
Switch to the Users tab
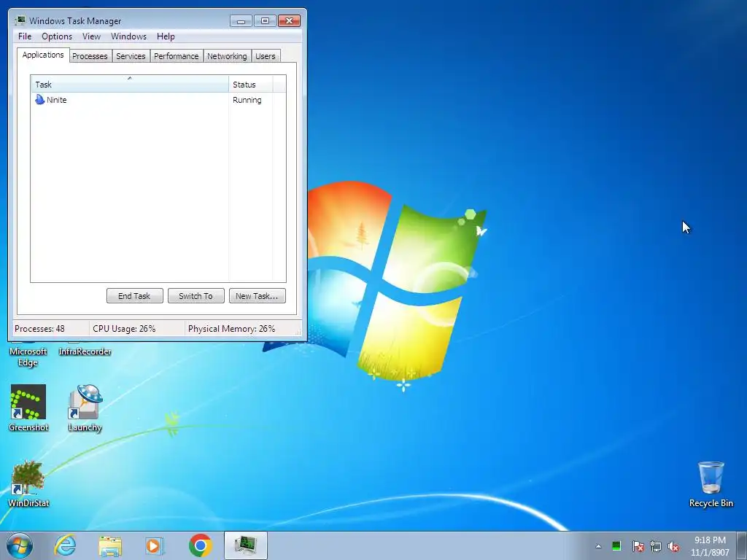(266, 56)
